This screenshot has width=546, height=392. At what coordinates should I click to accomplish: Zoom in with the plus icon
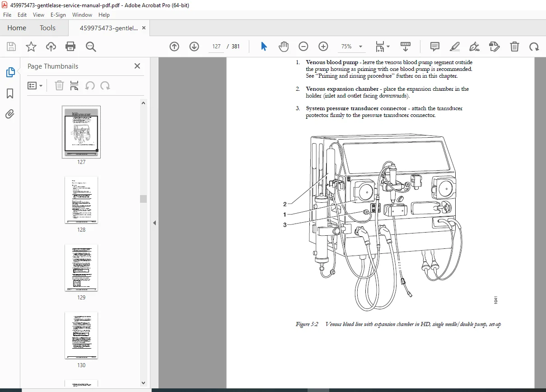323,47
